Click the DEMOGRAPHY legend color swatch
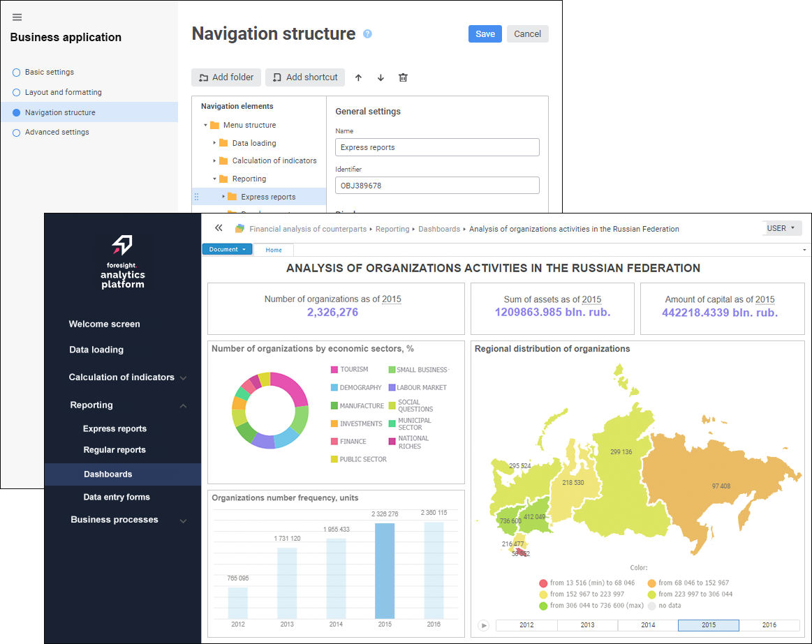 334,388
